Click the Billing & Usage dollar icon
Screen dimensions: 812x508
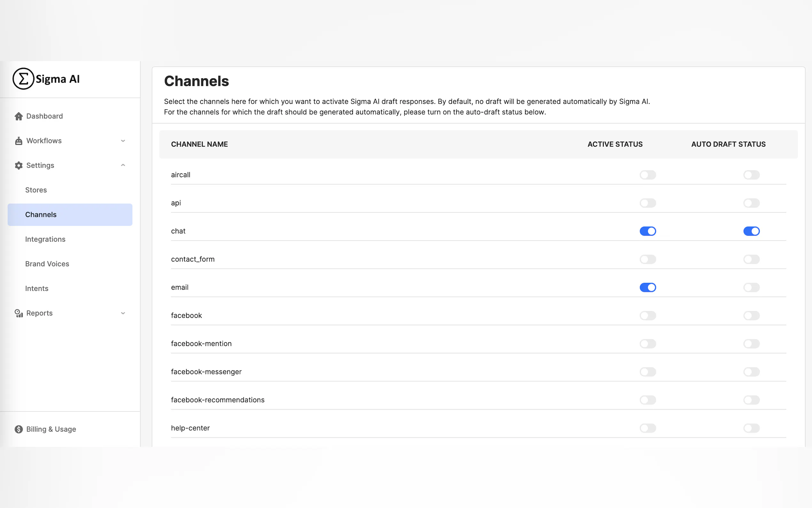tap(19, 429)
